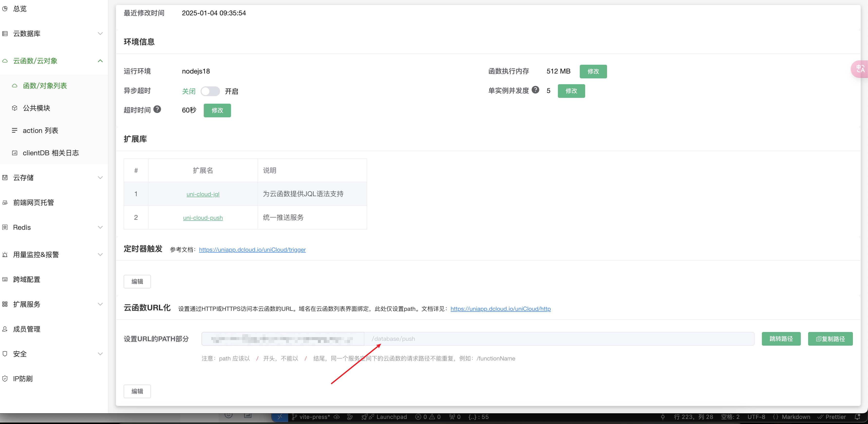Click the 公共模块 cube icon

point(15,108)
